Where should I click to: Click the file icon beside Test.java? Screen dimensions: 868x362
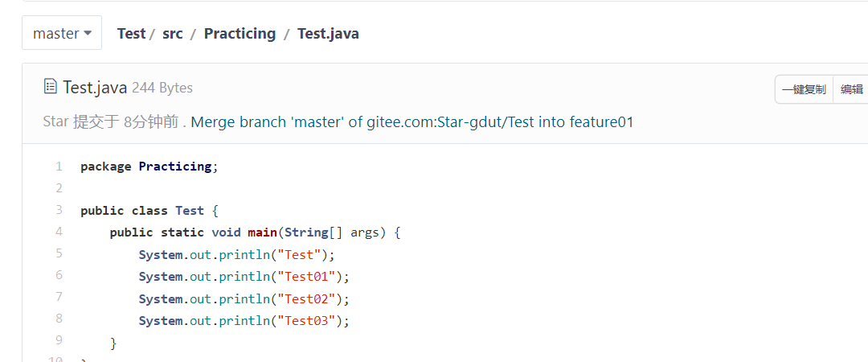point(50,87)
